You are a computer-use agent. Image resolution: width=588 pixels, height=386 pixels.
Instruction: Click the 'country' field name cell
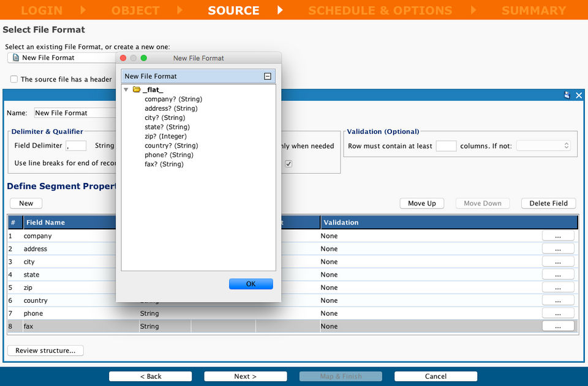tap(36, 300)
